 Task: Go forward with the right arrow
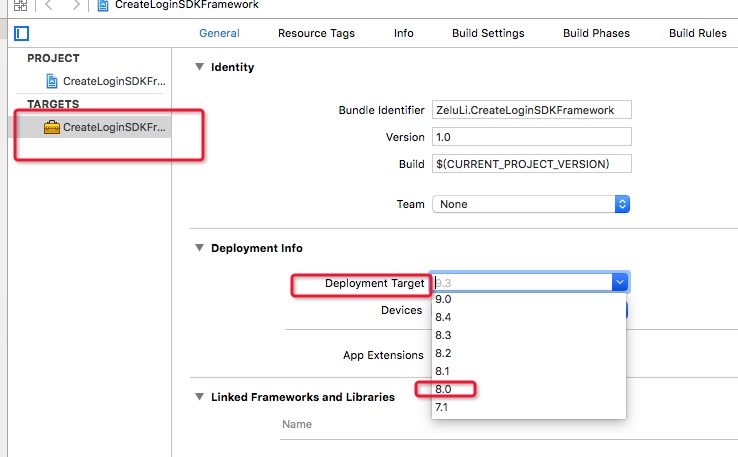click(76, 5)
